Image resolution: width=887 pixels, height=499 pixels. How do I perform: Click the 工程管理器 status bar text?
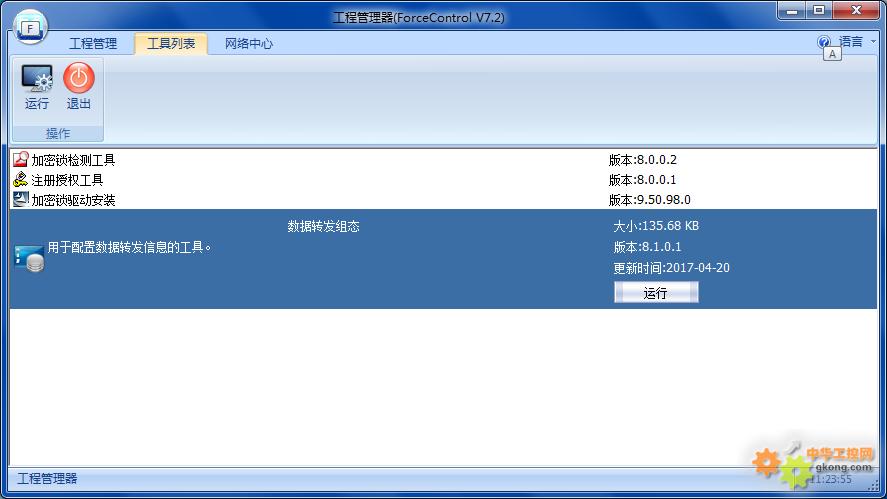pyautogui.click(x=48, y=479)
